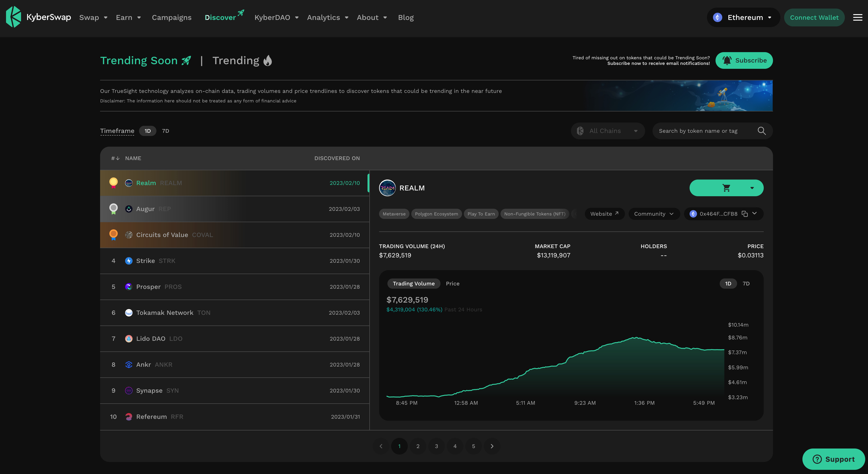868x474 pixels.
Task: Click the Connect Wallet button
Action: coord(814,17)
